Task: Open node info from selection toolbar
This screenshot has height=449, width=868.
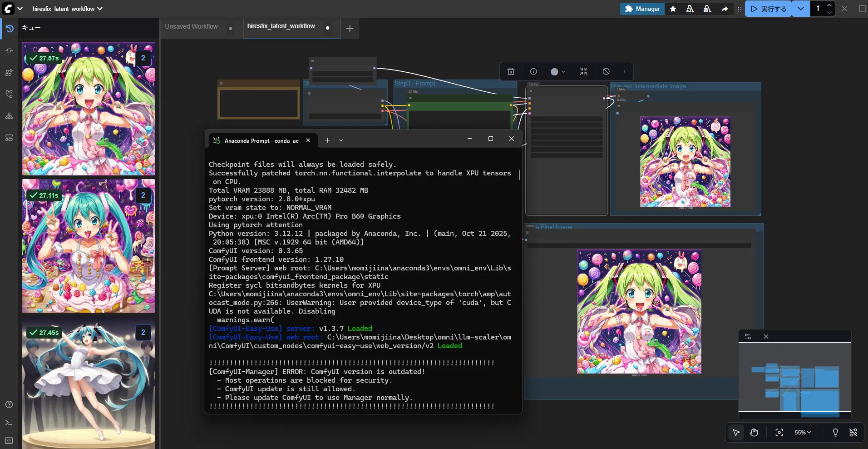Action: click(533, 71)
